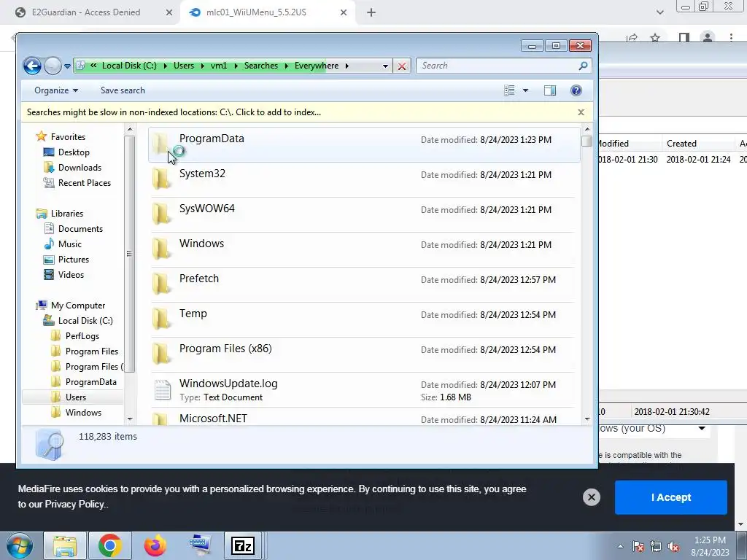Viewport: 747px width, 560px height.
Task: Select Program Files (x86) search result
Action: click(x=364, y=355)
